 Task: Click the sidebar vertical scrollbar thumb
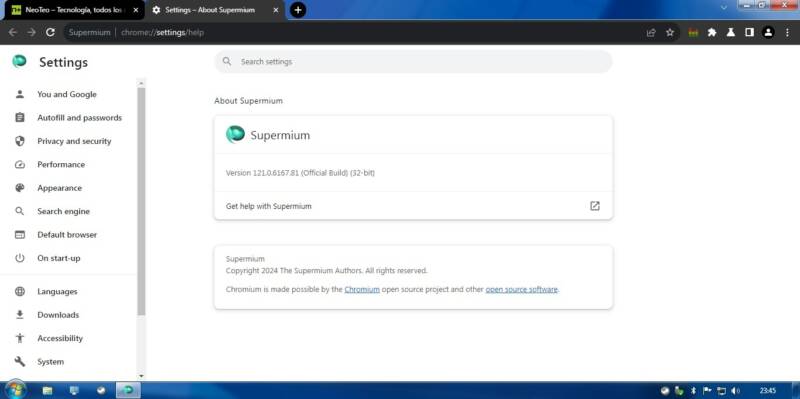click(x=141, y=201)
